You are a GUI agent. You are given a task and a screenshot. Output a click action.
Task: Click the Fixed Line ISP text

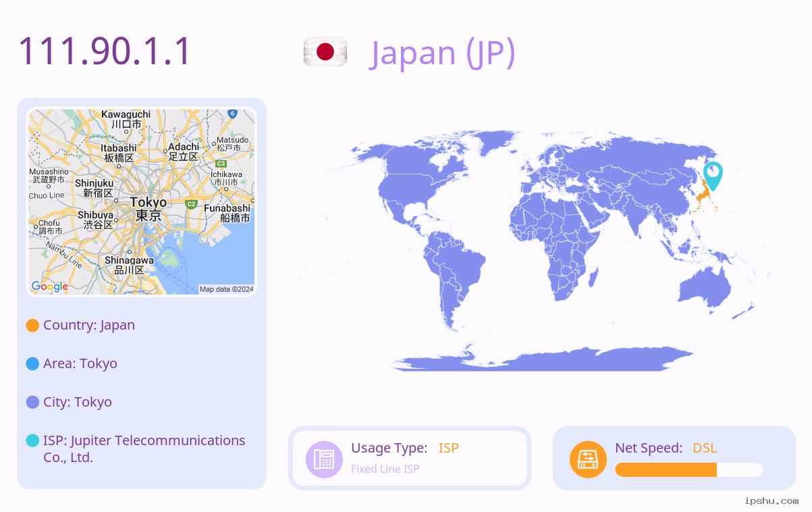(x=385, y=468)
